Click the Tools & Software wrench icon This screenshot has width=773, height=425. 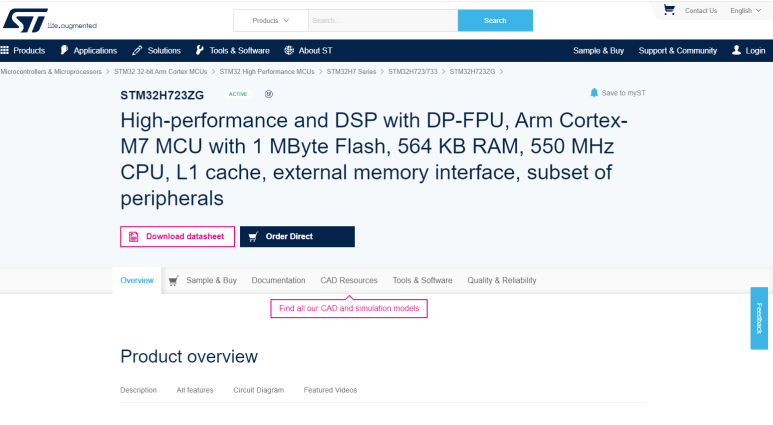pos(200,50)
